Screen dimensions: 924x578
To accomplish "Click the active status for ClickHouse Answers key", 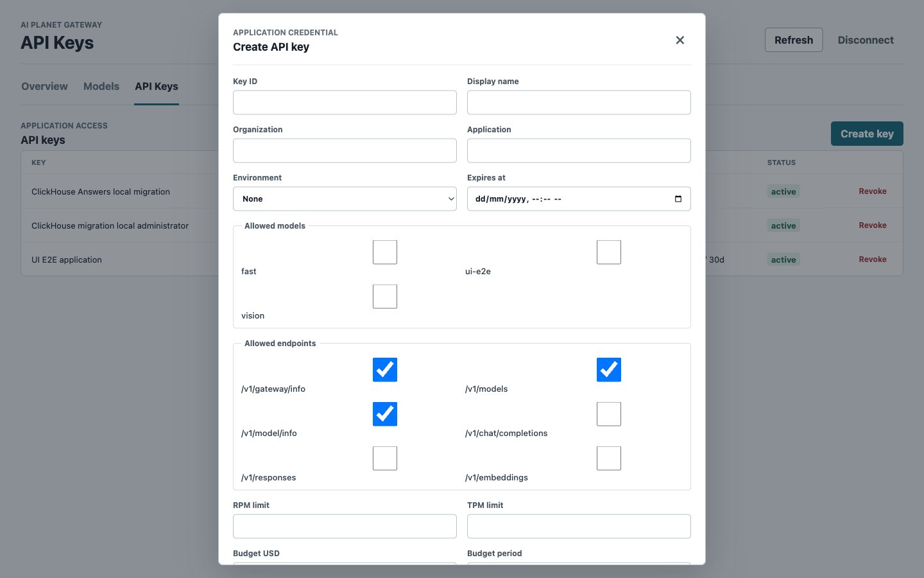I will point(783,191).
